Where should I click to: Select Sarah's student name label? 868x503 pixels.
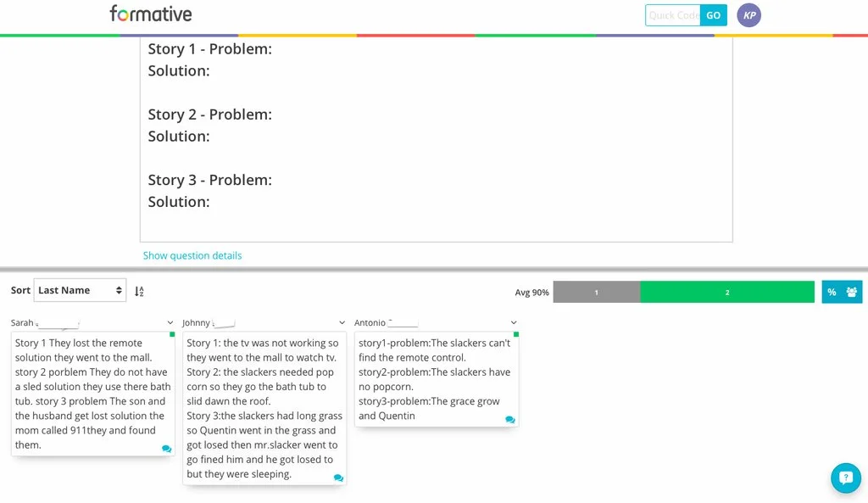[x=22, y=322]
